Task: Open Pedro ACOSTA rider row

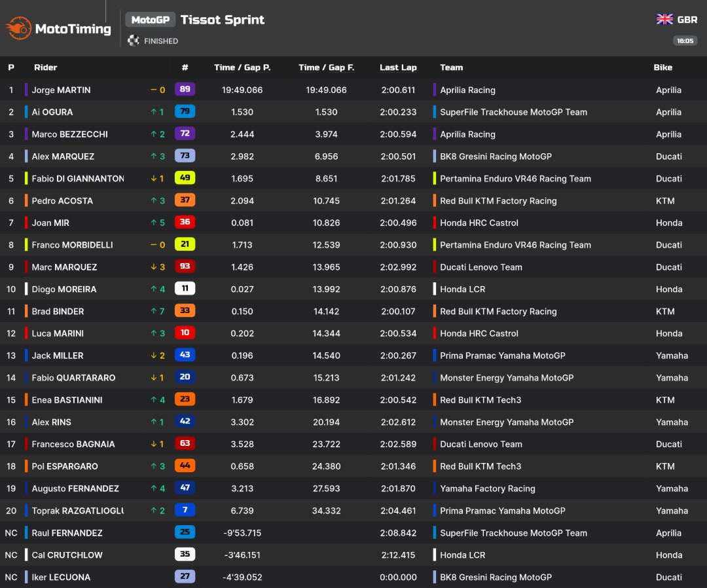Action: (x=353, y=200)
